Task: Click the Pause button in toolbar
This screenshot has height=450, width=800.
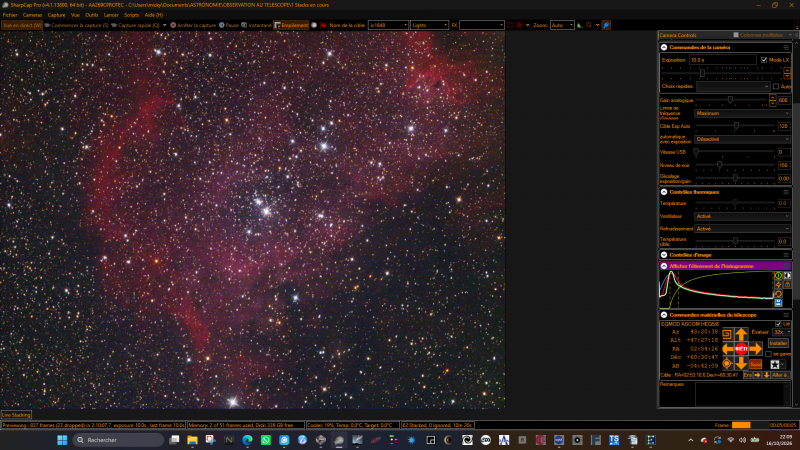Action: [x=229, y=25]
